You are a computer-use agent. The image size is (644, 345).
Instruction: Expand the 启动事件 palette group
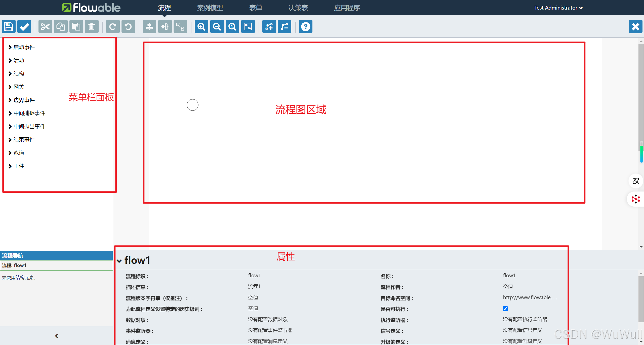tap(24, 47)
